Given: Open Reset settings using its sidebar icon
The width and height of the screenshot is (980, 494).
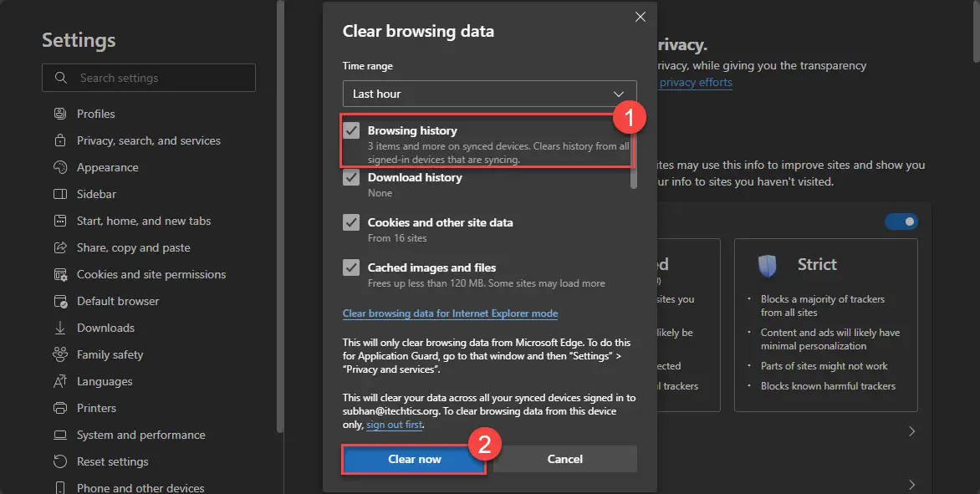Looking at the screenshot, I should pos(59,461).
